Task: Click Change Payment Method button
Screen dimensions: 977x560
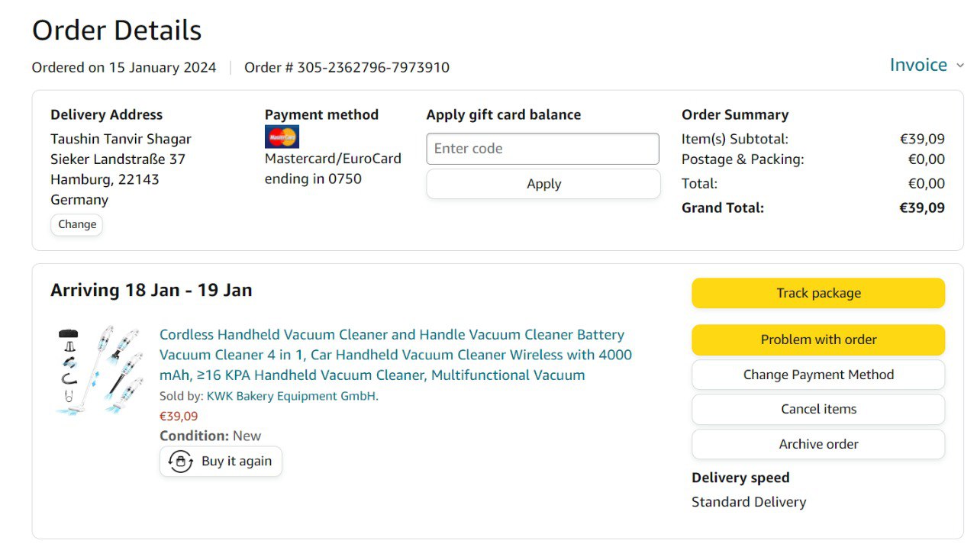Action: pos(818,375)
